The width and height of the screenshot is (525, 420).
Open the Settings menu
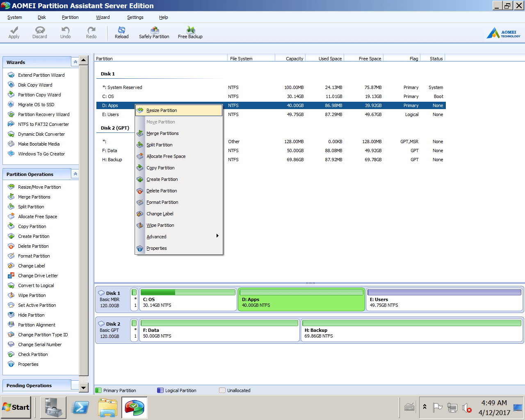click(135, 17)
